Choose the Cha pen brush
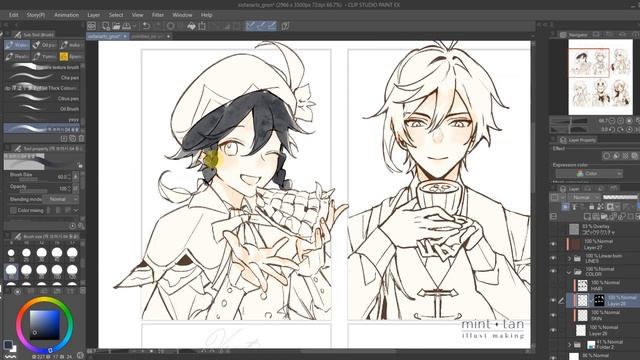640x360 pixels. [x=42, y=77]
